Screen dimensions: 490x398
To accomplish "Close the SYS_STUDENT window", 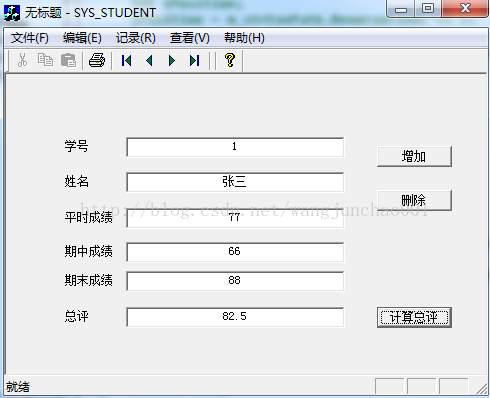I will click(465, 9).
